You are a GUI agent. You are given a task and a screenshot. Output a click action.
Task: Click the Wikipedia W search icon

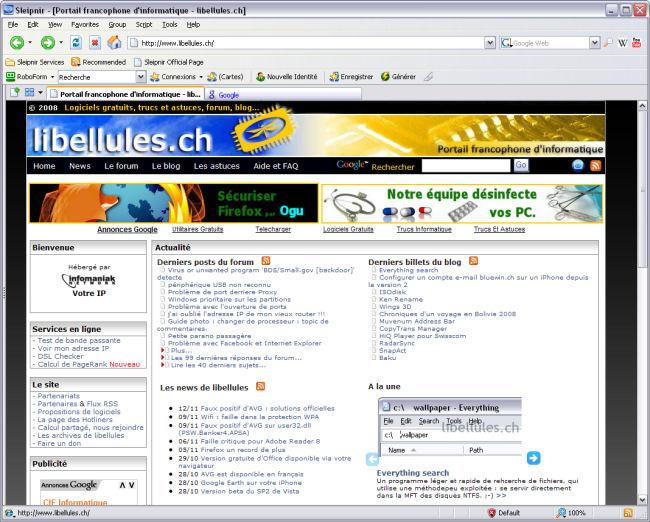coord(623,43)
